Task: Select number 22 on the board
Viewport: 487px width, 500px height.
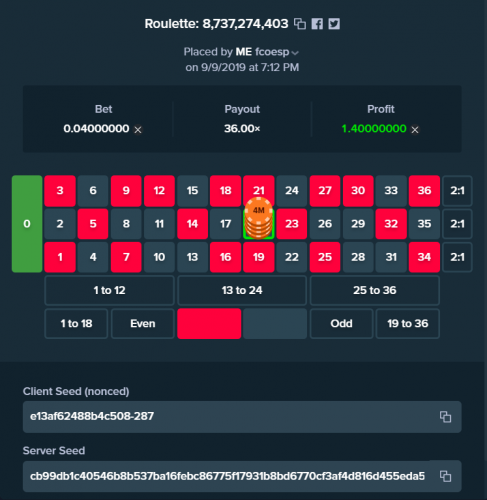Action: click(x=292, y=257)
